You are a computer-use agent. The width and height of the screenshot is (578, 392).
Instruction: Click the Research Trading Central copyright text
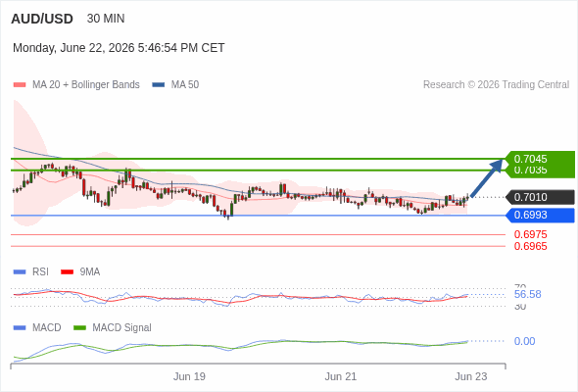pyautogui.click(x=496, y=85)
